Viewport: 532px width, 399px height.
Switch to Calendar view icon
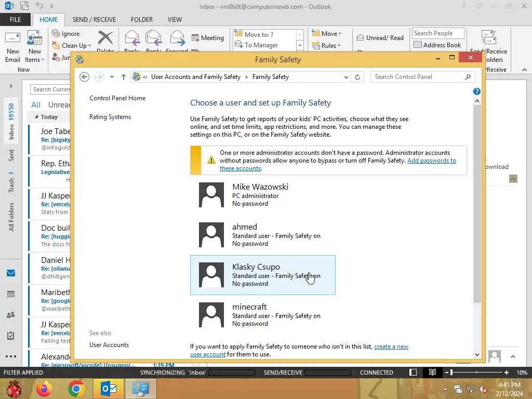pos(11,294)
